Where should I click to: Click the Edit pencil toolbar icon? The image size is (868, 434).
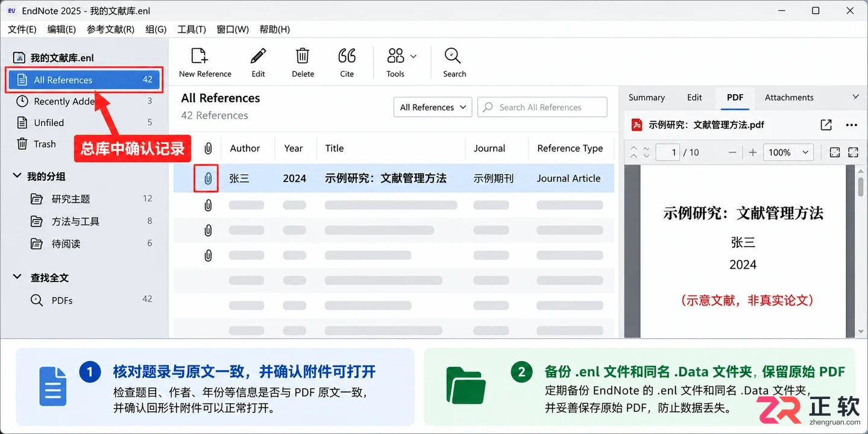(258, 56)
